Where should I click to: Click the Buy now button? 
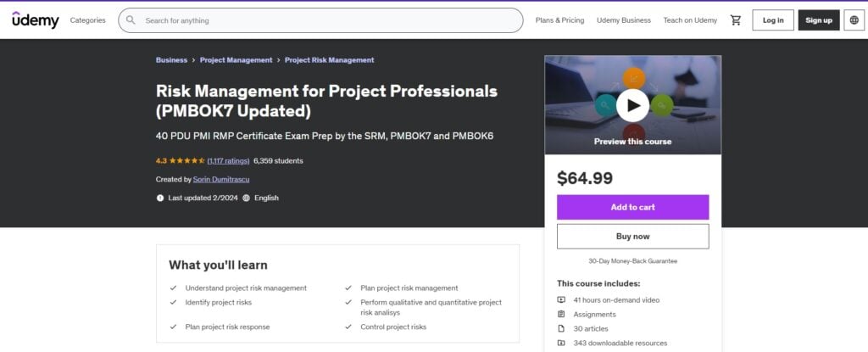point(632,236)
